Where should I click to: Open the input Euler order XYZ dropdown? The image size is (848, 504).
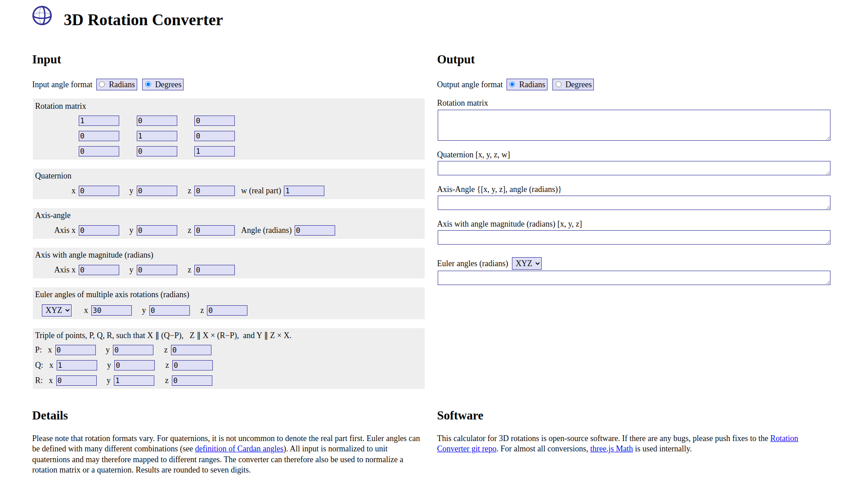[x=57, y=310]
